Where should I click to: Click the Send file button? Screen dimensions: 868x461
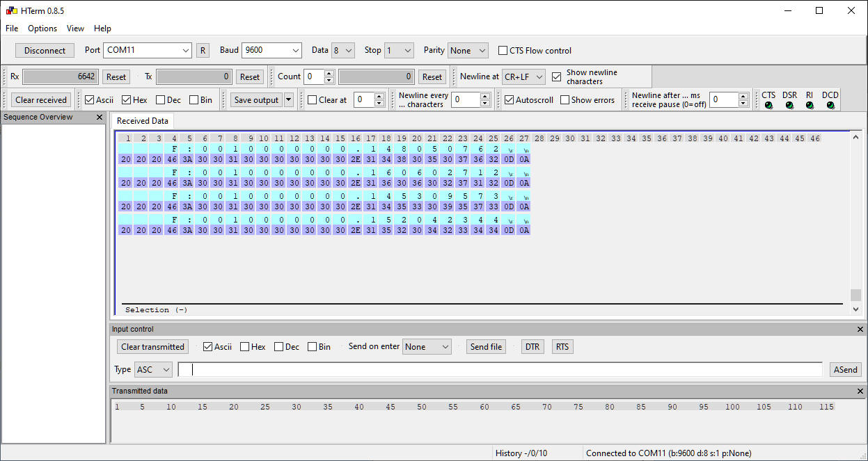point(486,346)
